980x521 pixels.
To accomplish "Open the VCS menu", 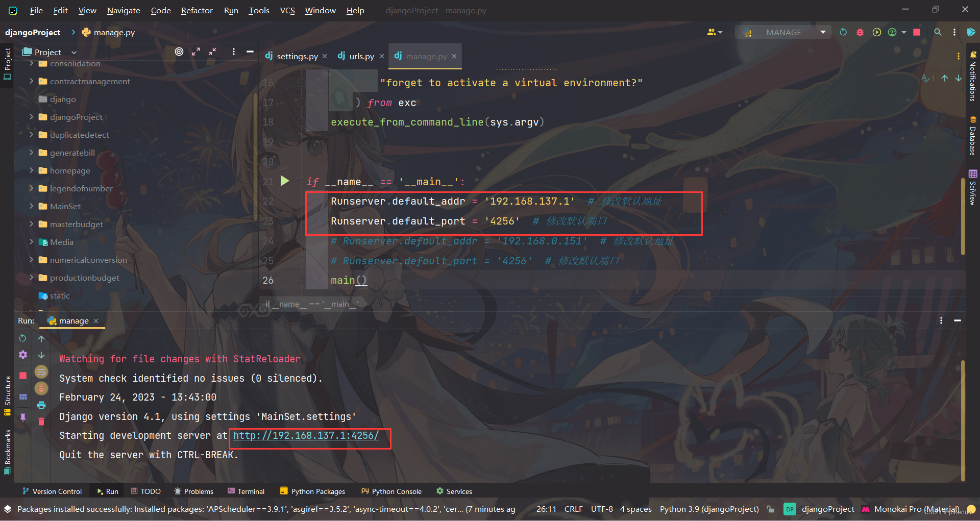I will pos(287,10).
